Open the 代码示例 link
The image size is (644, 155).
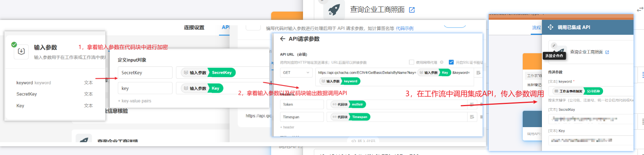(404, 28)
